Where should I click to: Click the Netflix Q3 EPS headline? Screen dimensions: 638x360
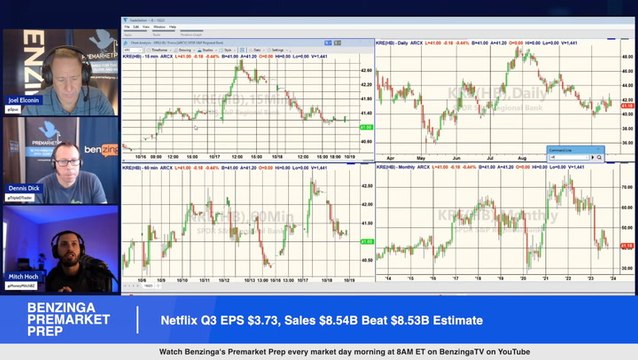[x=321, y=321]
